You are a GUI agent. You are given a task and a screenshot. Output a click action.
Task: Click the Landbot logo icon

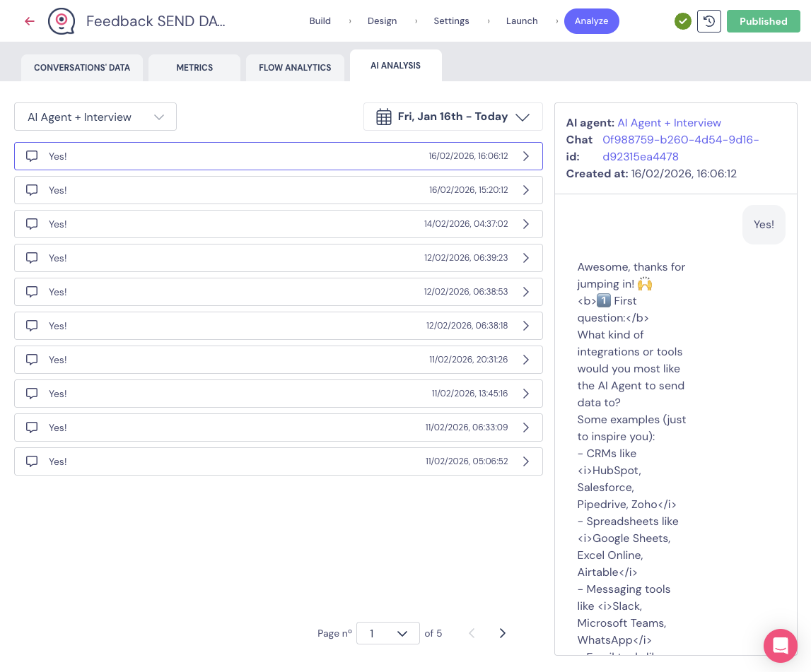coord(62,21)
